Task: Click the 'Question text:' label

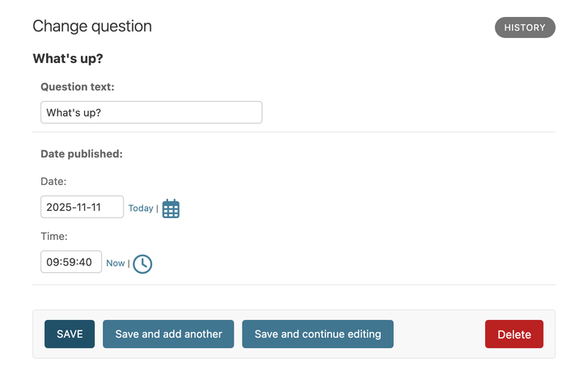Action: pos(78,86)
